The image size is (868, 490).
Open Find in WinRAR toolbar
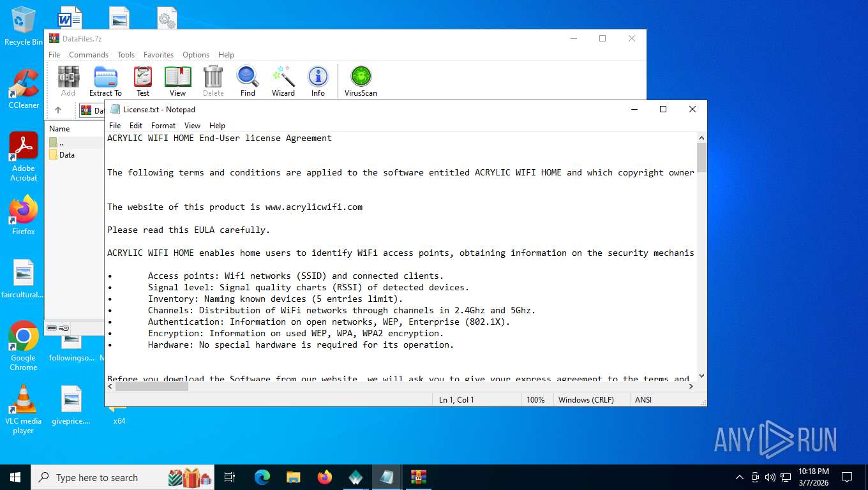pos(248,81)
